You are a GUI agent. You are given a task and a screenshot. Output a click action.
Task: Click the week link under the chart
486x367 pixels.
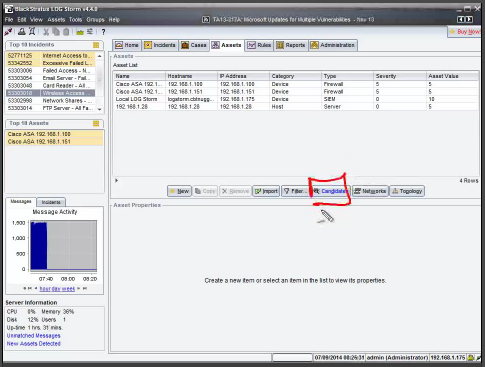coord(68,289)
